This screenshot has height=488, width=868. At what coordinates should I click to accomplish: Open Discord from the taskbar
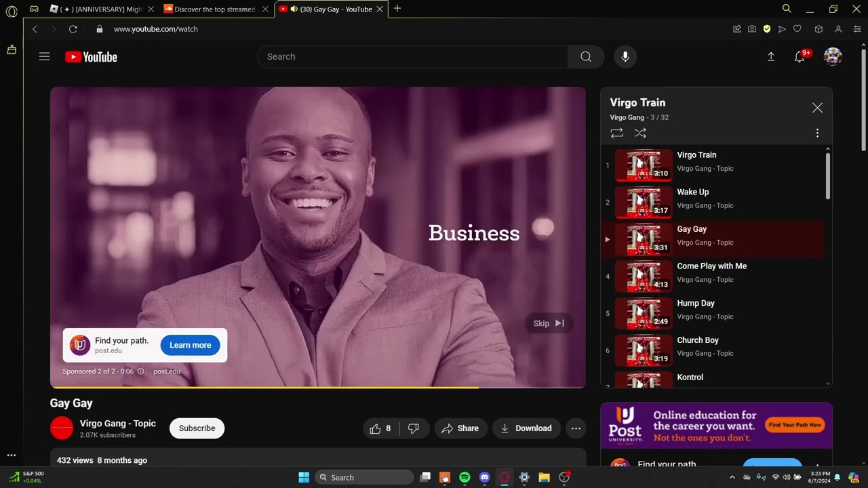(484, 477)
